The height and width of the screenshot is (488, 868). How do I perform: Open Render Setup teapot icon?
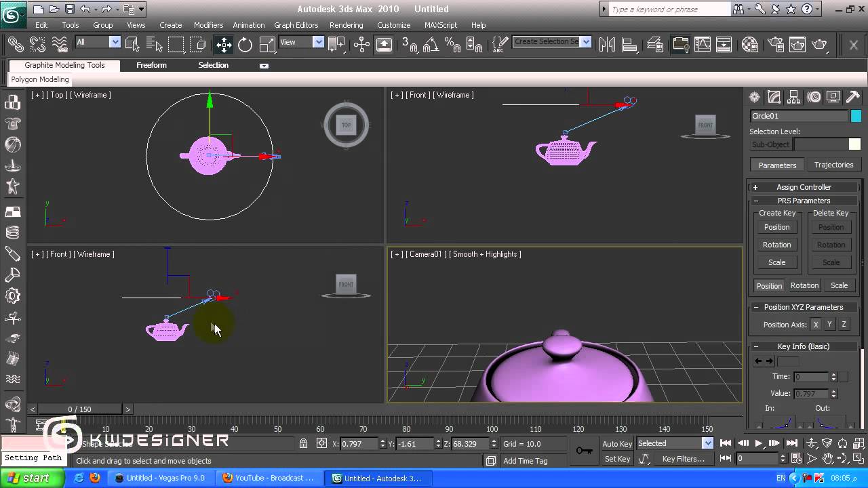click(775, 45)
